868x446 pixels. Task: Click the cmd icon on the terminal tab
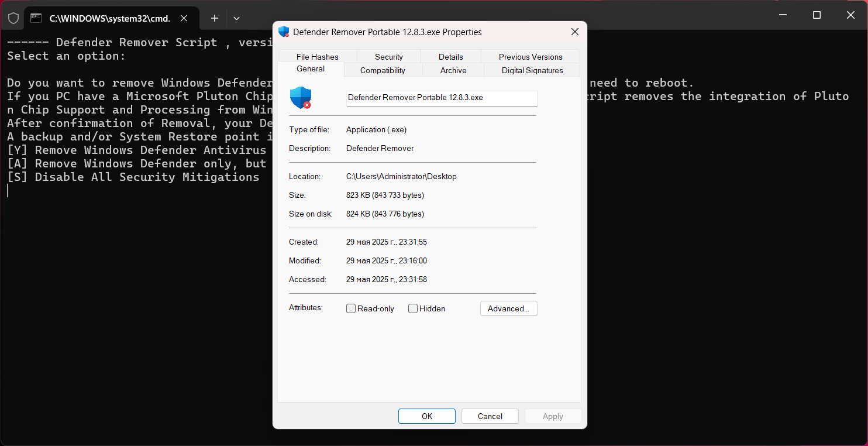coord(36,18)
